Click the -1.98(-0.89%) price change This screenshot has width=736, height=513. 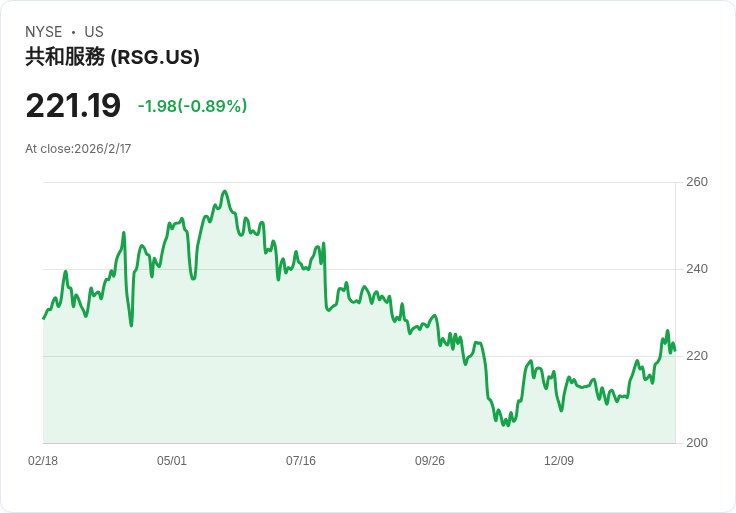pos(192,106)
